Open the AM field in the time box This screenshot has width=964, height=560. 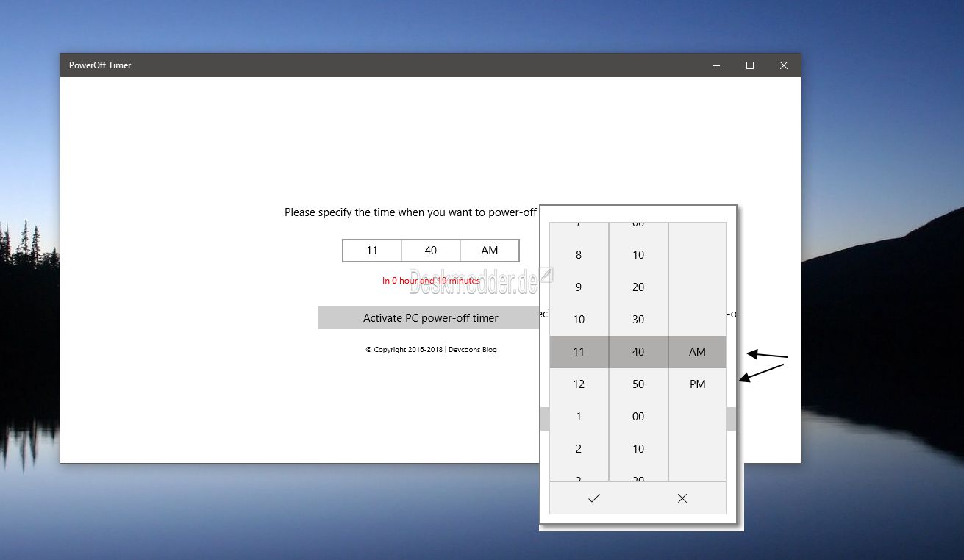point(490,251)
